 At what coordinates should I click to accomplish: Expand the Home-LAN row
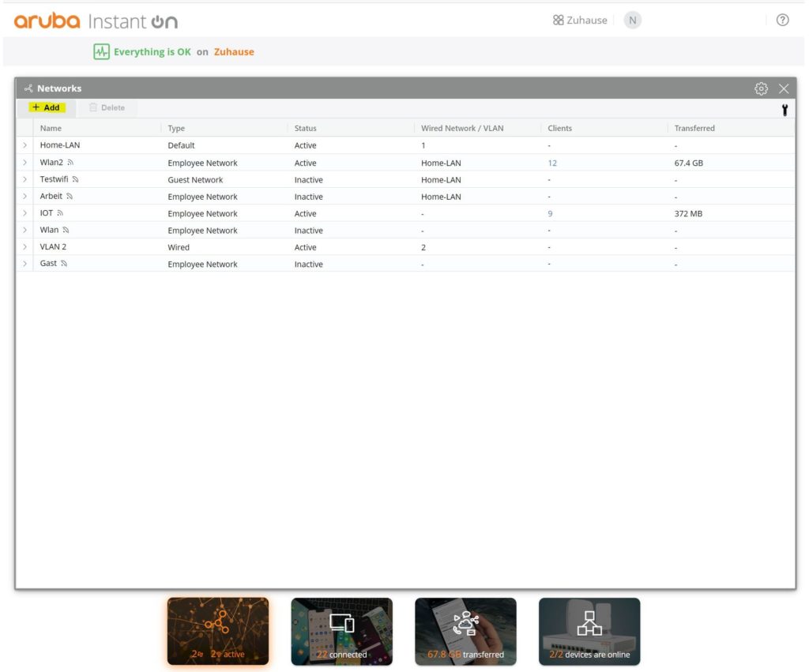(x=24, y=145)
